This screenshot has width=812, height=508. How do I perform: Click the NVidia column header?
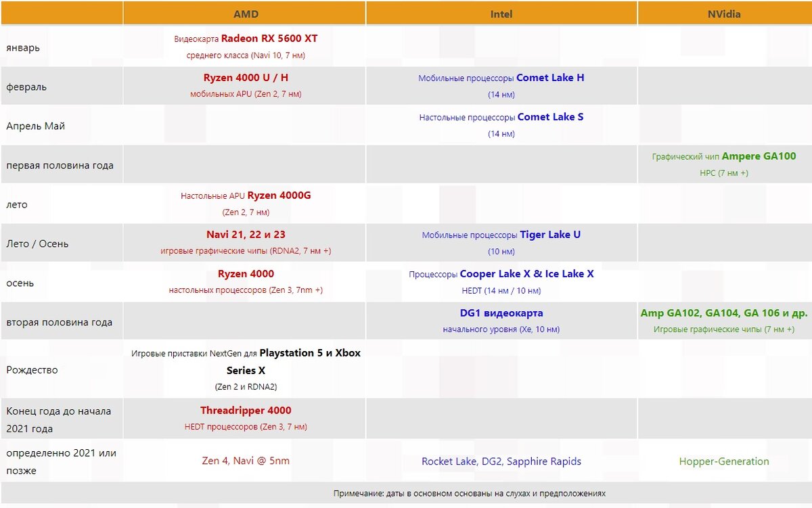(x=725, y=14)
